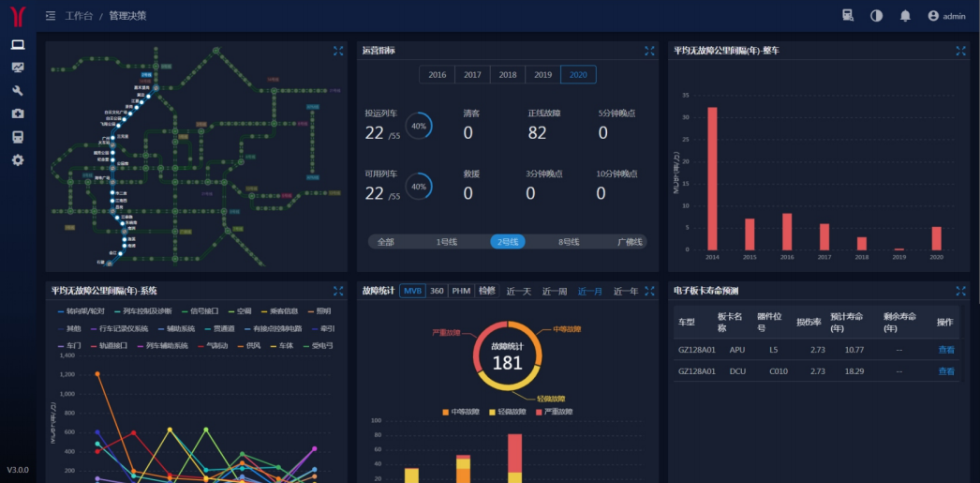Click 查看 link in the APU row
Image resolution: width=980 pixels, height=483 pixels.
click(x=946, y=350)
